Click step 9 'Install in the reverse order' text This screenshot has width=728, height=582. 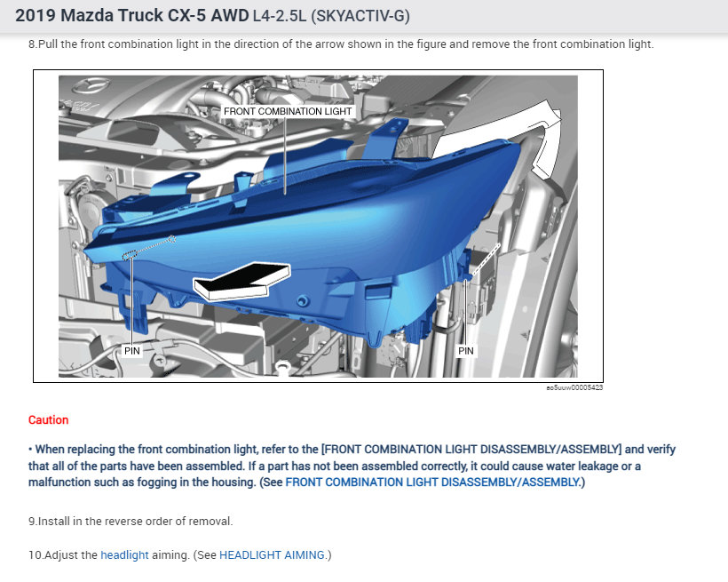[131, 521]
